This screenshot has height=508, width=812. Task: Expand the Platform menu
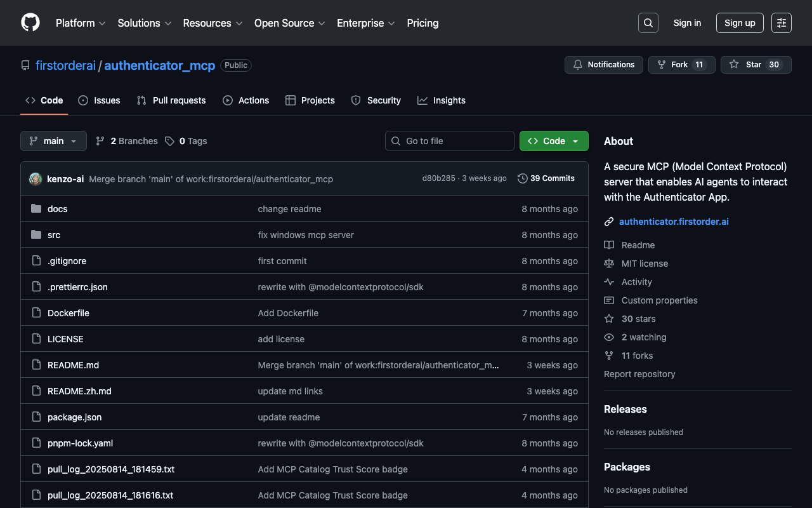[x=81, y=23]
